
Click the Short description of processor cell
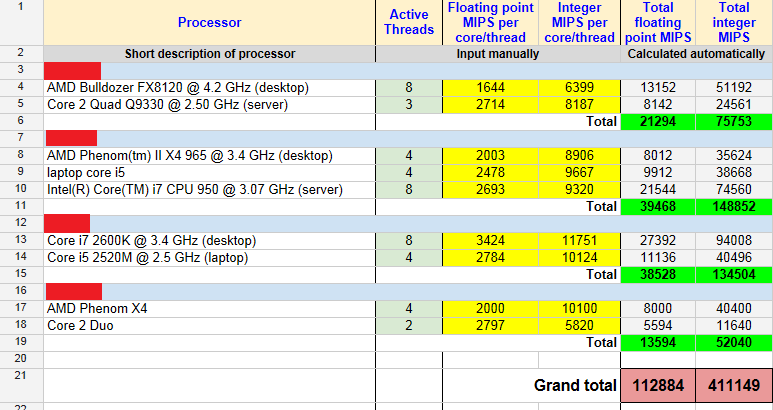point(210,53)
